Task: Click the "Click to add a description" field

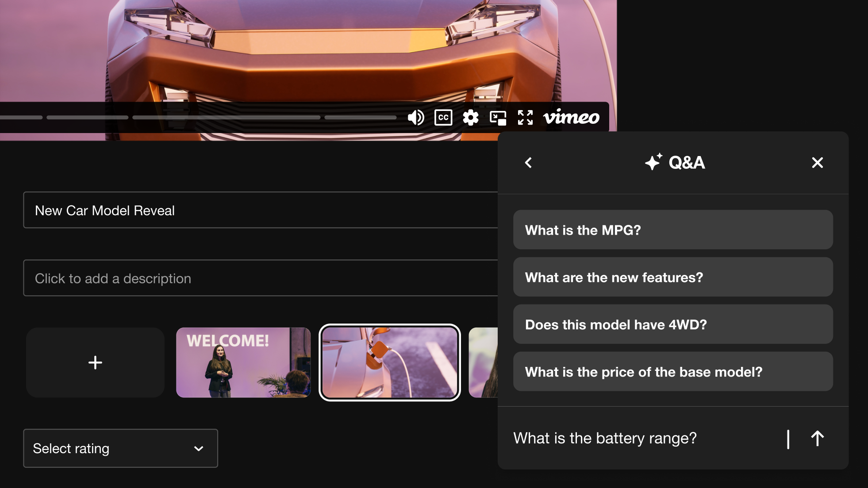Action: tap(260, 278)
